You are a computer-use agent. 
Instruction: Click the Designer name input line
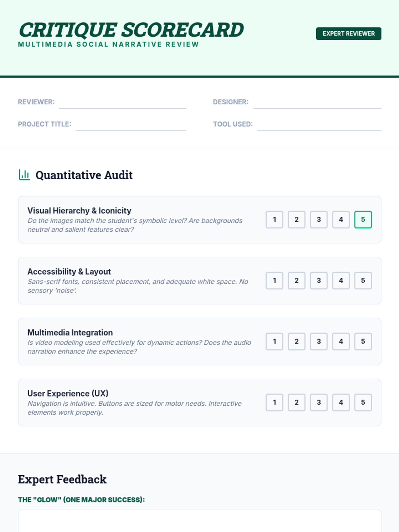tap(317, 102)
